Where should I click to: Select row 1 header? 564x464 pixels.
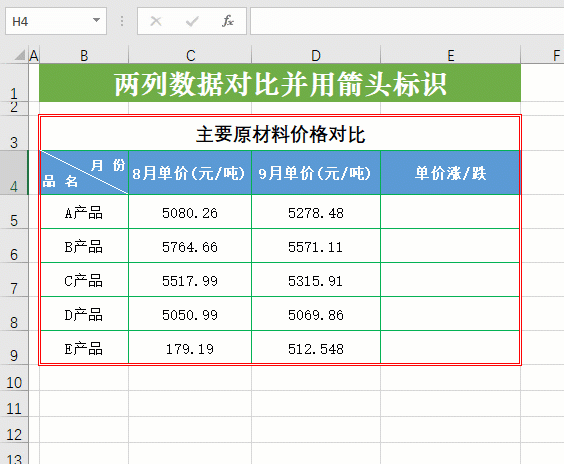tap(14, 83)
